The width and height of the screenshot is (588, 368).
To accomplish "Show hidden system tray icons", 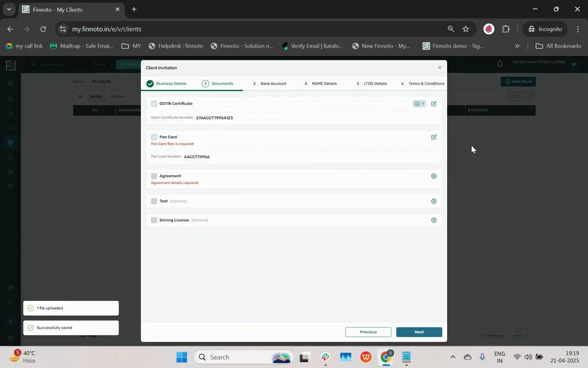I will [452, 357].
